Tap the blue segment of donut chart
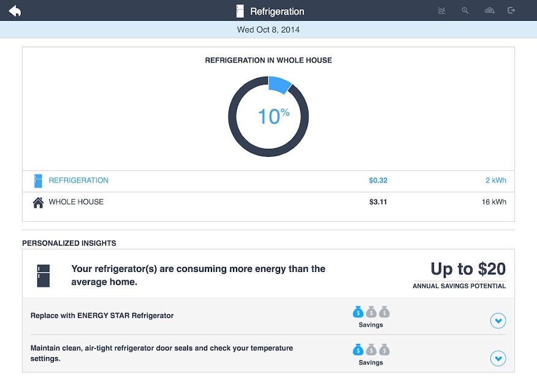Image resolution: width=537 pixels, height=392 pixels. click(280, 84)
